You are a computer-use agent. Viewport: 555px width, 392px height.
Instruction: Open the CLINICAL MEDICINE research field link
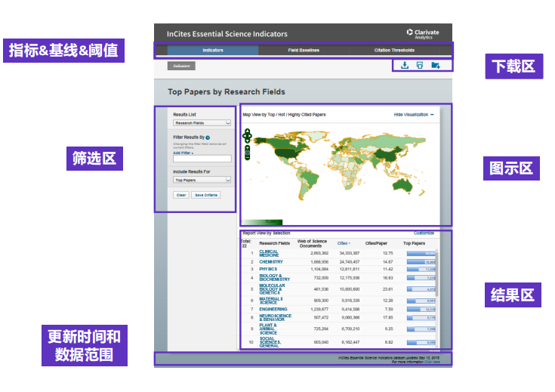pyautogui.click(x=269, y=254)
